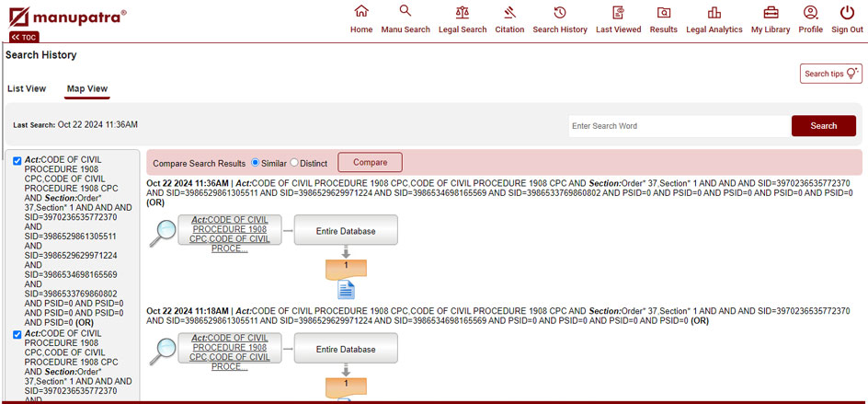The image size is (868, 404).
Task: Open the Profile user icon
Action: tap(810, 12)
